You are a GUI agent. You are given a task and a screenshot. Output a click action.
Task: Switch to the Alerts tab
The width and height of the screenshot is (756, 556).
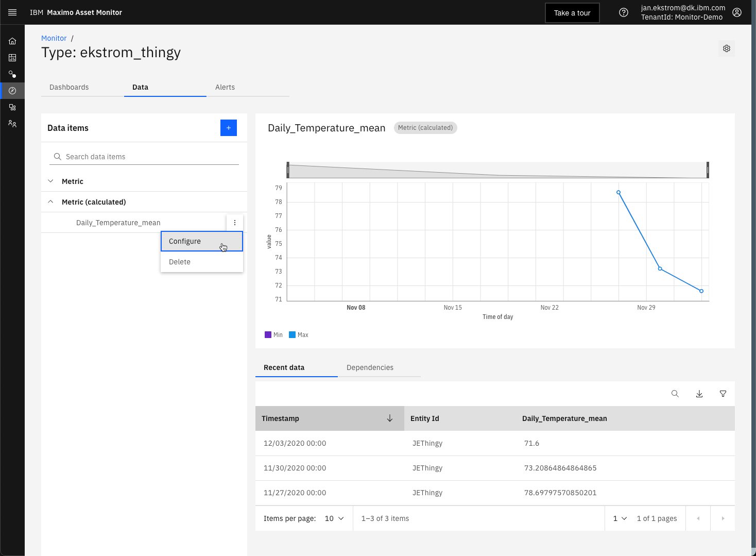(x=248, y=87)
